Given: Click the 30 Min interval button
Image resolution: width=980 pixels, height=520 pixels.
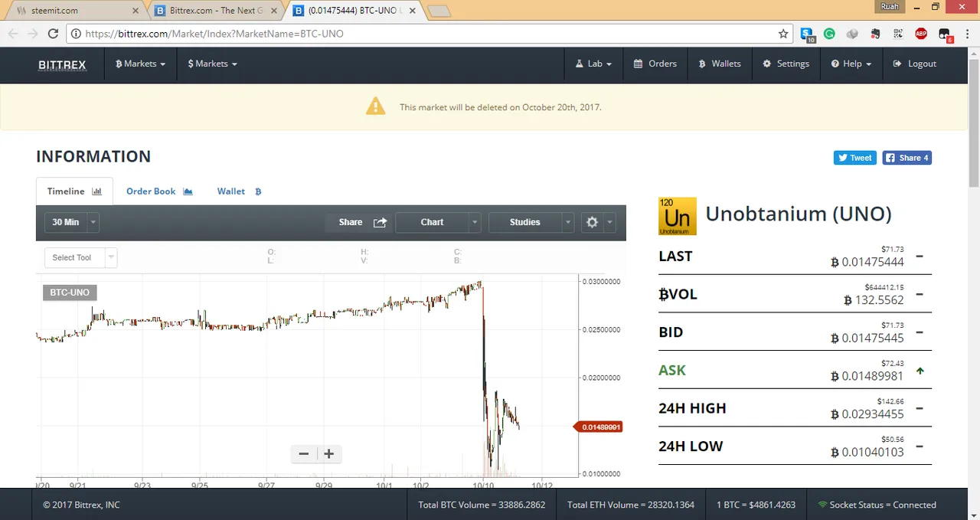Looking at the screenshot, I should (x=66, y=223).
